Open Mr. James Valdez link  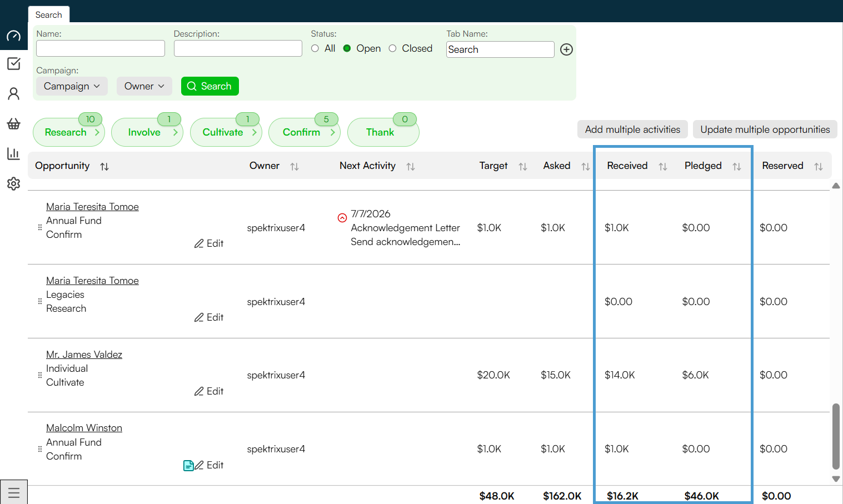tap(84, 355)
